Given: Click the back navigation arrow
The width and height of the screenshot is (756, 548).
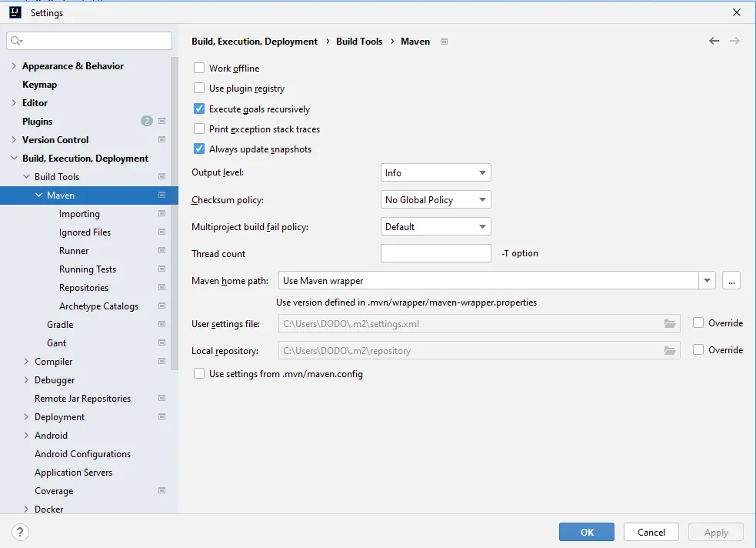Looking at the screenshot, I should pos(714,41).
